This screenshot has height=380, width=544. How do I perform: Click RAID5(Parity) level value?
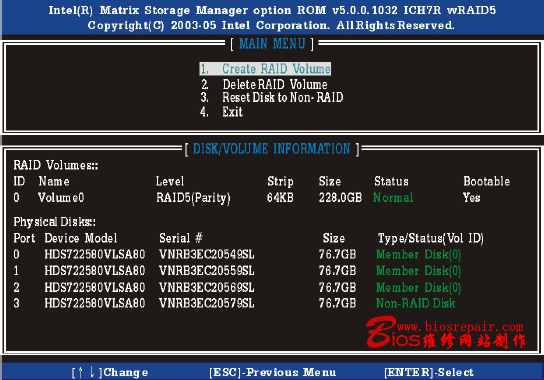pos(193,198)
